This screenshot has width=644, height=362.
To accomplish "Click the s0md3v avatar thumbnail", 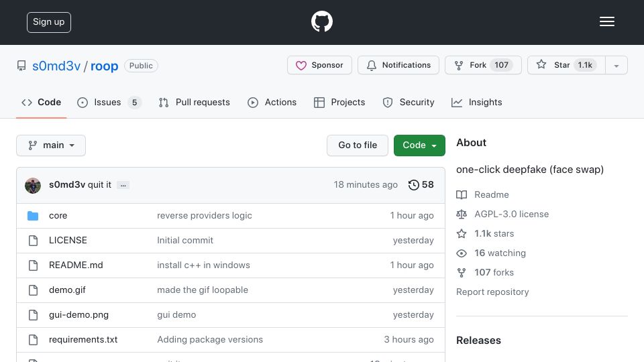I will pos(33,186).
